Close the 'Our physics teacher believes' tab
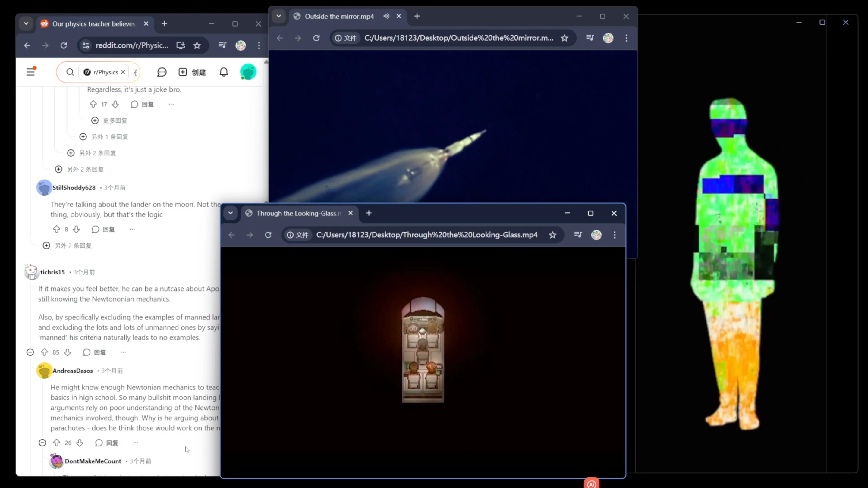Screen dimensions: 868x488 pyautogui.click(x=146, y=24)
